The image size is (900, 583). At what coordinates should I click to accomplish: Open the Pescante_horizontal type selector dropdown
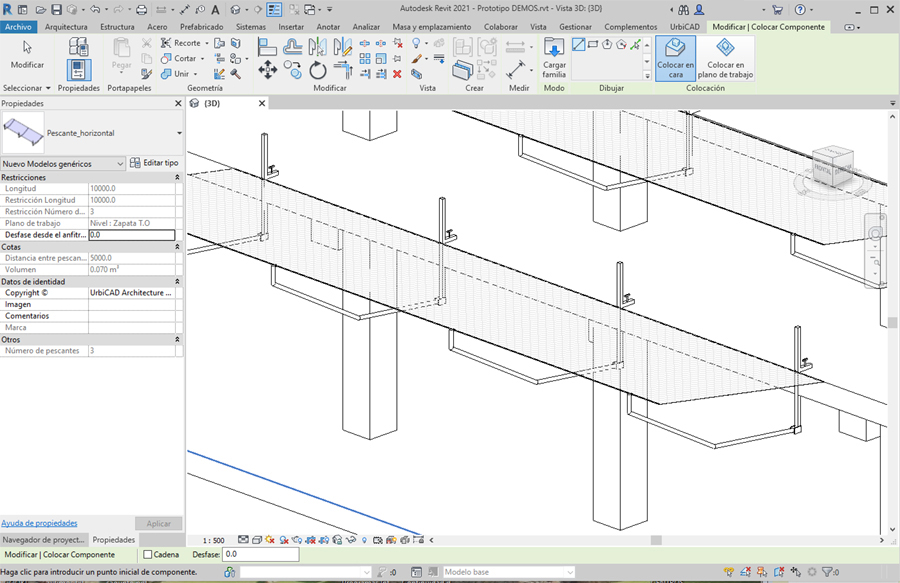(179, 133)
